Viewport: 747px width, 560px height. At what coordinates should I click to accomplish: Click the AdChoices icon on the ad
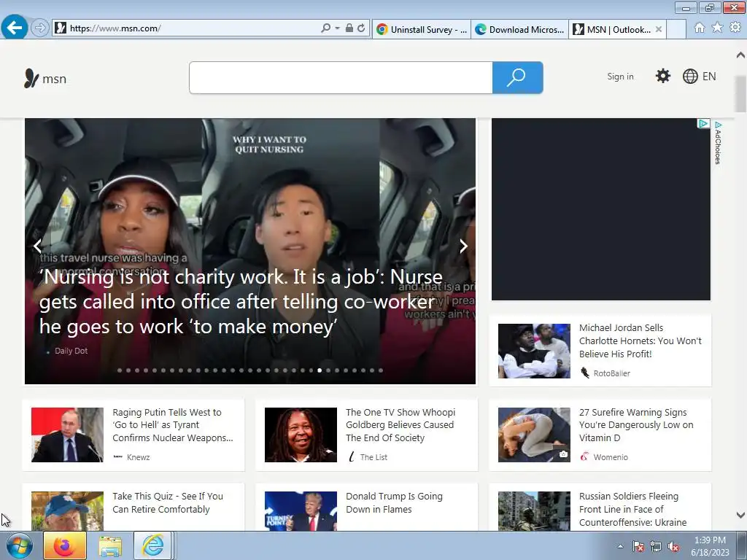703,124
